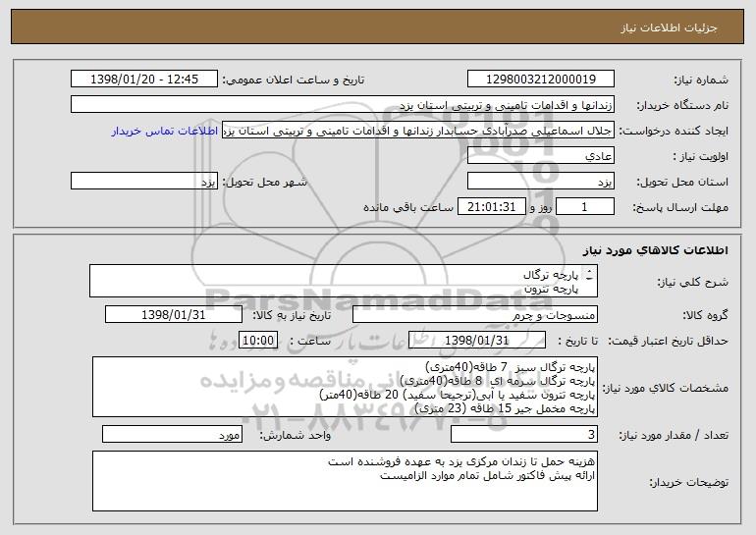The width and height of the screenshot is (756, 535).
Task: Click the ایجاد کننده درخواست field
Action: click(x=418, y=131)
